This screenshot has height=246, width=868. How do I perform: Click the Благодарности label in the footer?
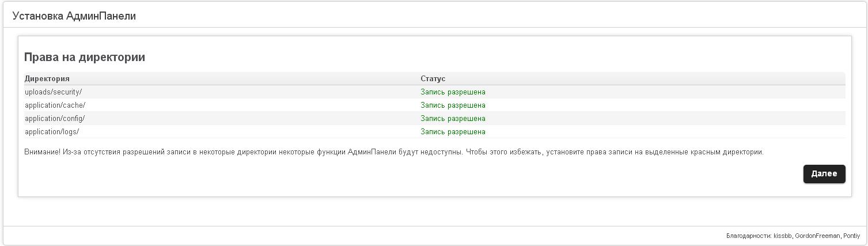pos(748,236)
